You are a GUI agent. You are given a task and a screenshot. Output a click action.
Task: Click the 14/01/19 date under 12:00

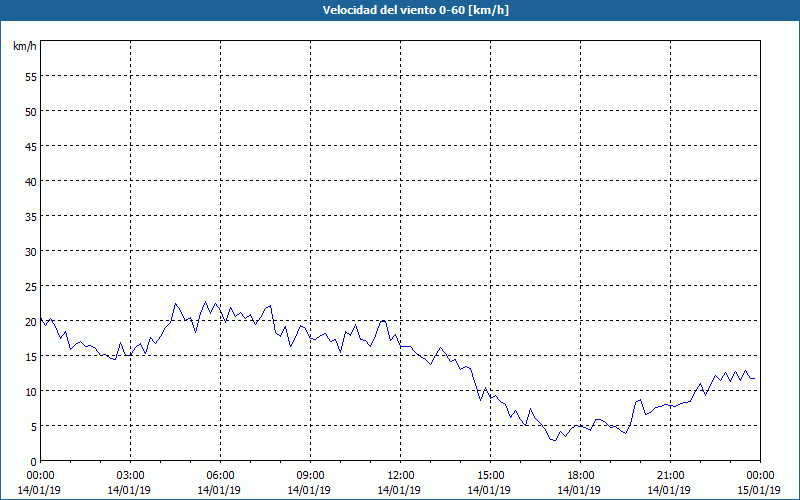point(399,490)
